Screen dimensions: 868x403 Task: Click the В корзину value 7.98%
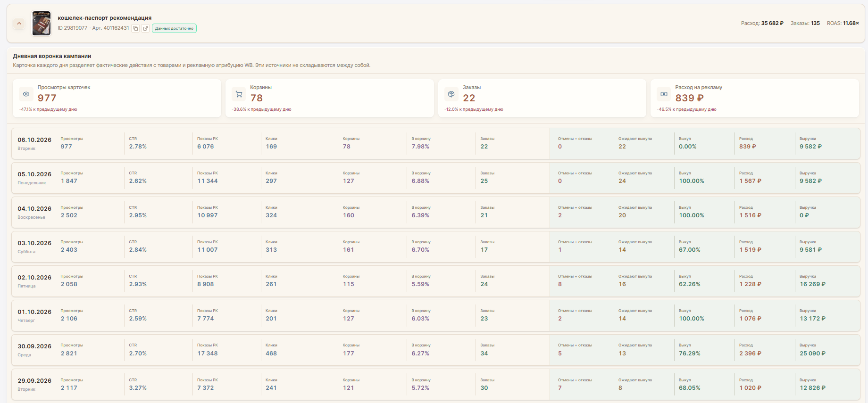pyautogui.click(x=420, y=147)
